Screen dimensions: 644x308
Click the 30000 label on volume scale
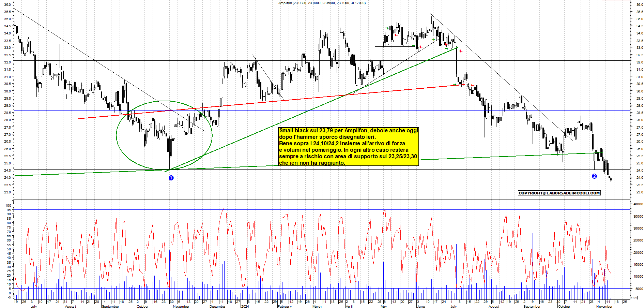pos(638,228)
